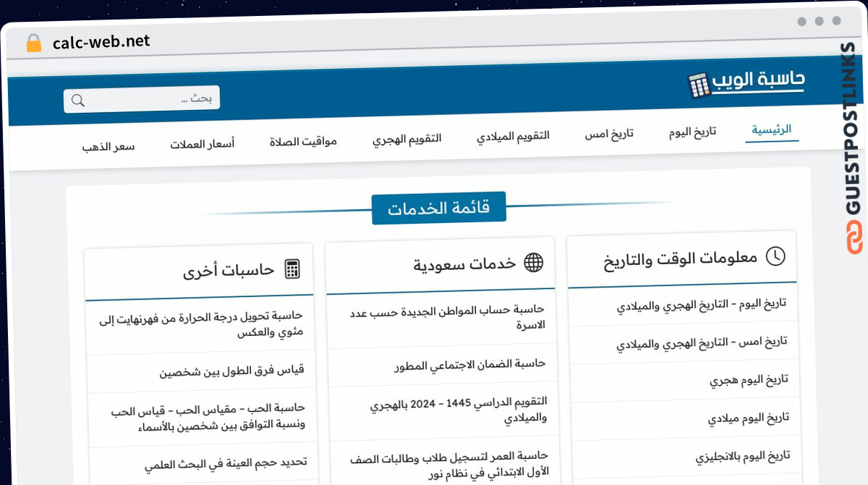
Task: Open حاسبة الحب - مقياس الحب link
Action: tap(208, 418)
